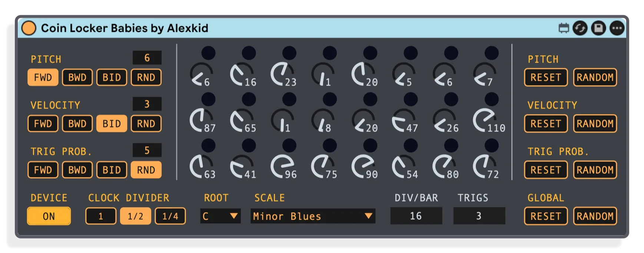Click the GLOBAL RANDOM button
This screenshot has height=253, width=644.
pyautogui.click(x=595, y=216)
